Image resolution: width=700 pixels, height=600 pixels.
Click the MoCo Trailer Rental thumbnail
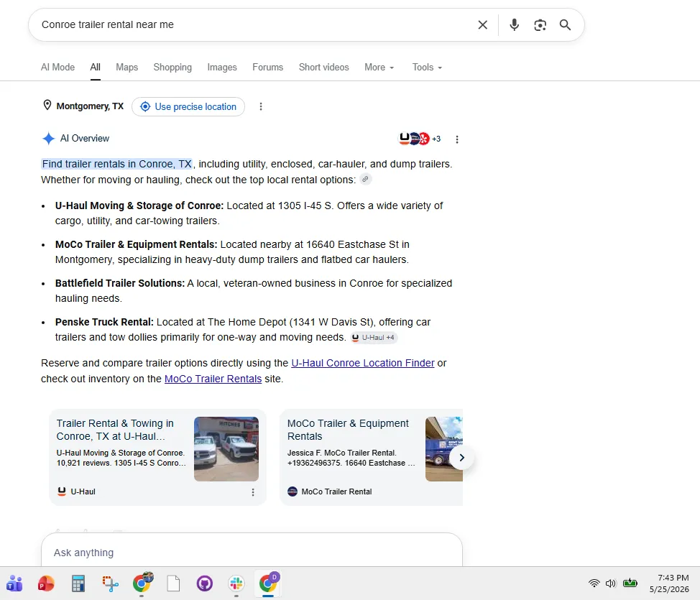[x=443, y=449]
